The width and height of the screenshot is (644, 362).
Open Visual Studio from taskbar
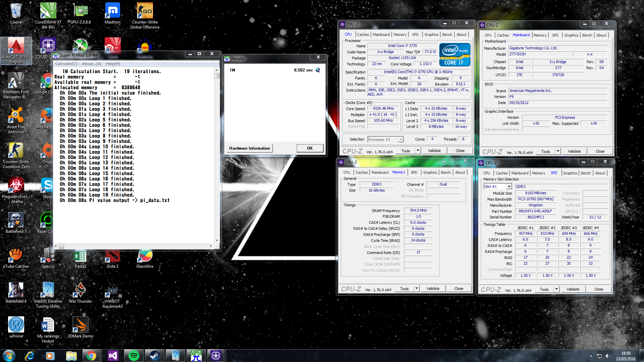(x=113, y=356)
